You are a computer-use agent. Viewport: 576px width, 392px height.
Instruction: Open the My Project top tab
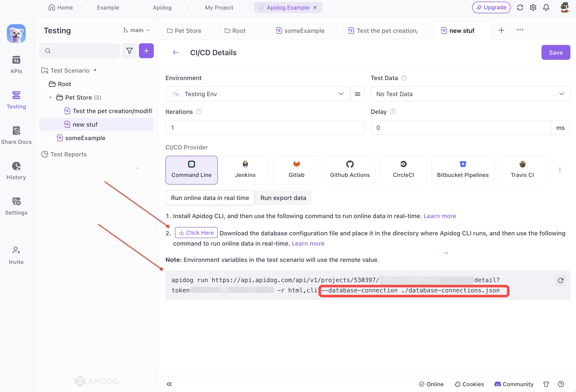[219, 7]
